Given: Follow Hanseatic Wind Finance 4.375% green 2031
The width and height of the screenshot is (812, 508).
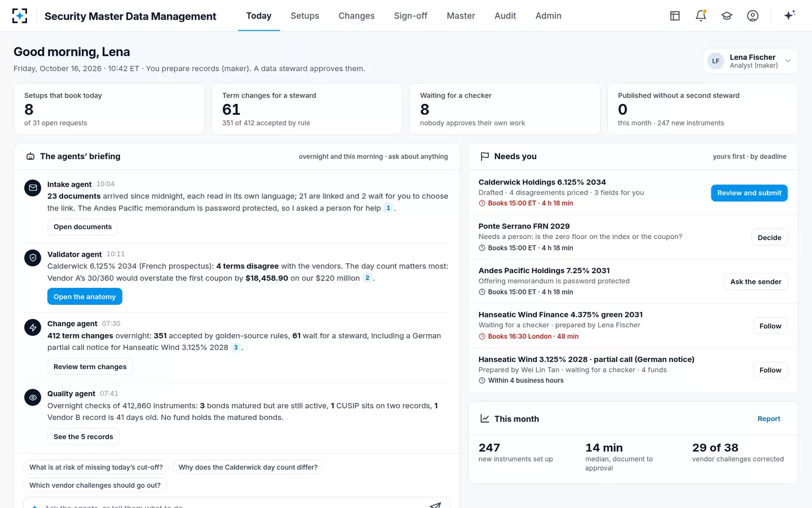Looking at the screenshot, I should (770, 326).
